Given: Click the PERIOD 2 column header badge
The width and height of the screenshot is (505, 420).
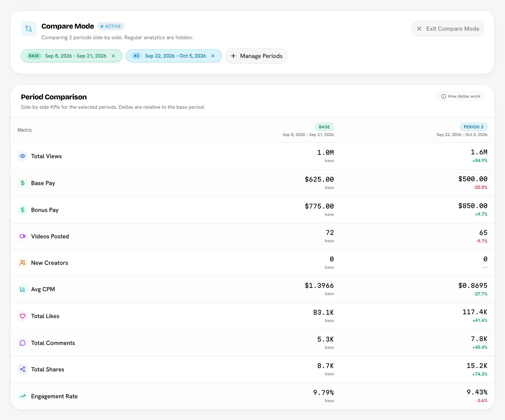Looking at the screenshot, I should tap(473, 127).
